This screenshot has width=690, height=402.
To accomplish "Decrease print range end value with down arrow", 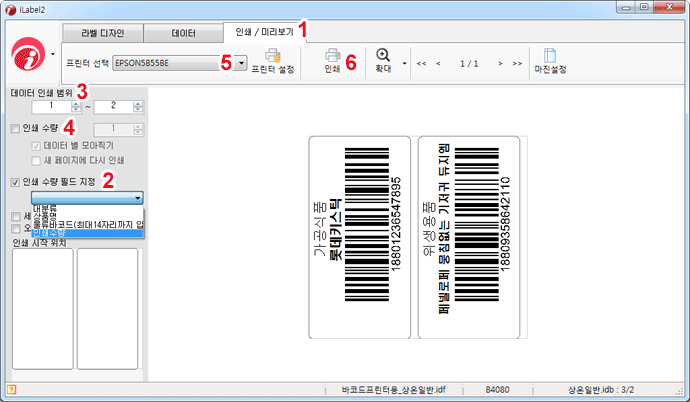I will (x=138, y=110).
